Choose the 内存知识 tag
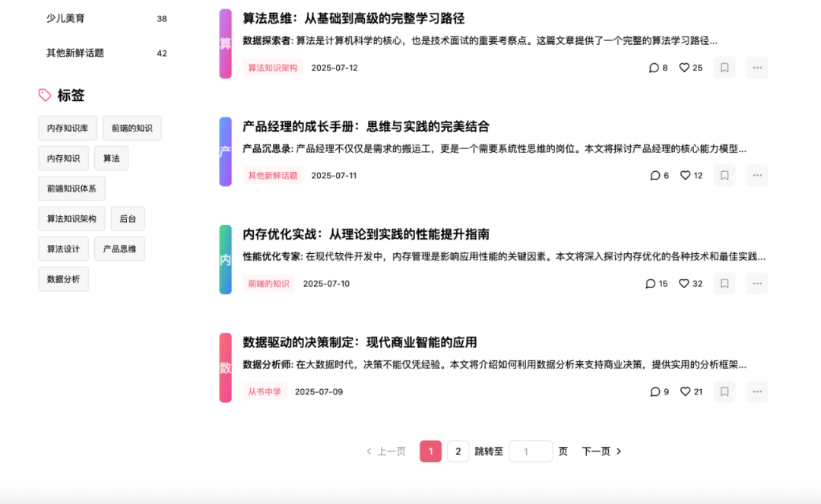The image size is (821, 504). (x=63, y=159)
